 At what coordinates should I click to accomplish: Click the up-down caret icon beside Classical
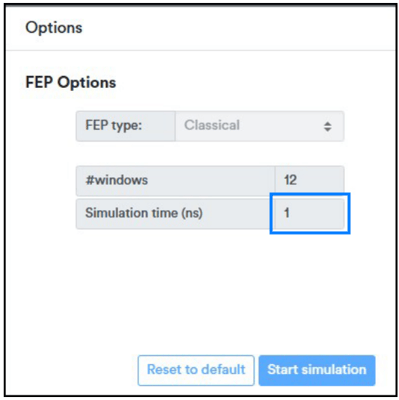[x=328, y=127]
